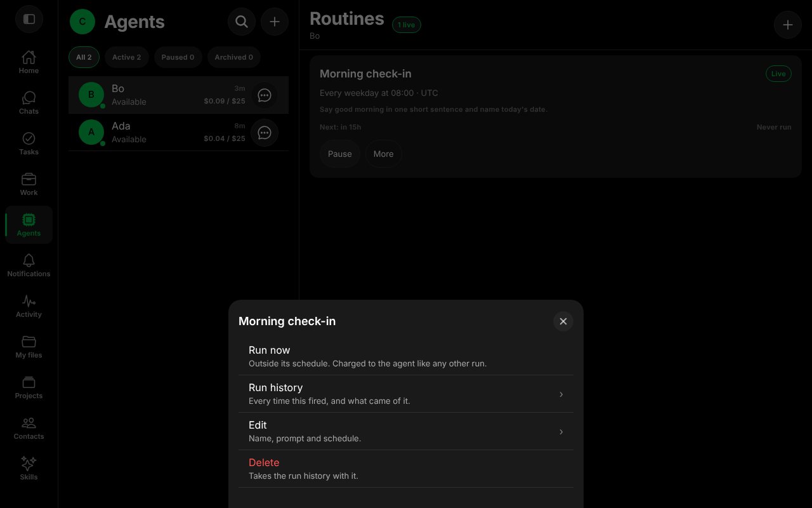Filter agents by Archived 0

[234, 57]
